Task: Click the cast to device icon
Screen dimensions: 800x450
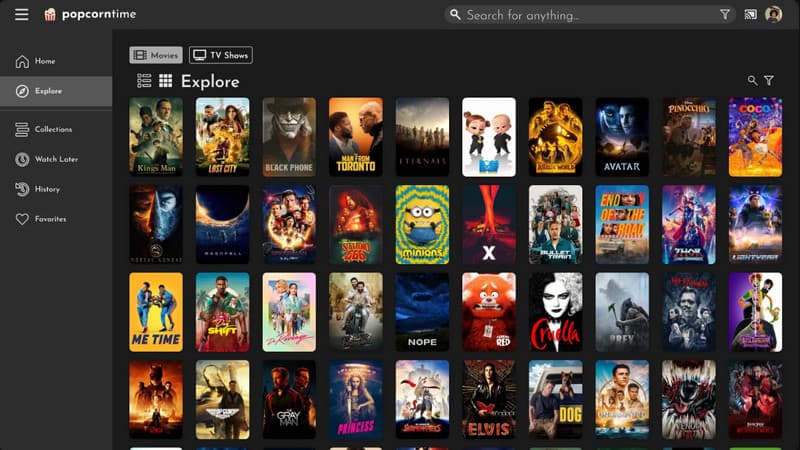Action: pos(751,15)
